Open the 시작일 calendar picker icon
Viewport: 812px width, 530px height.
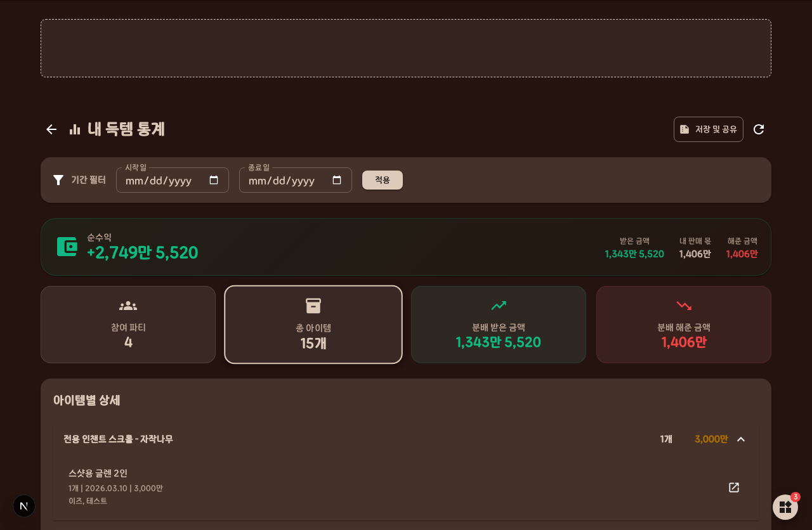click(x=214, y=180)
